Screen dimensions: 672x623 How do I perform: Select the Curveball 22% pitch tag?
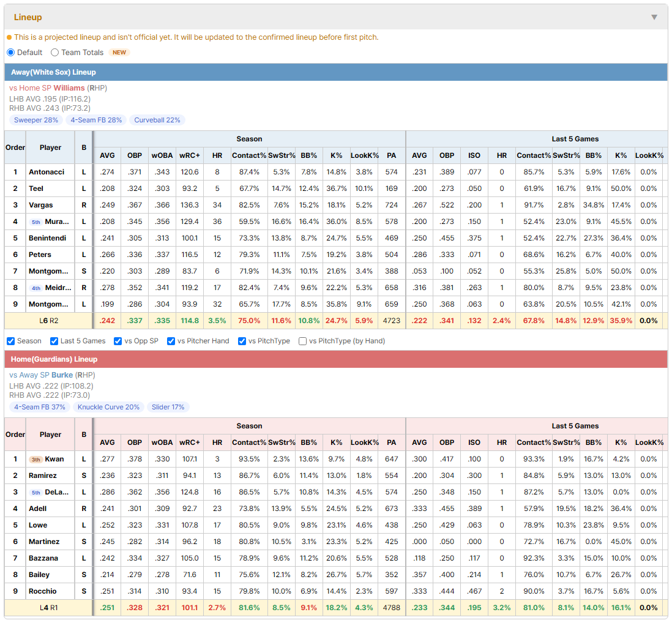[157, 120]
